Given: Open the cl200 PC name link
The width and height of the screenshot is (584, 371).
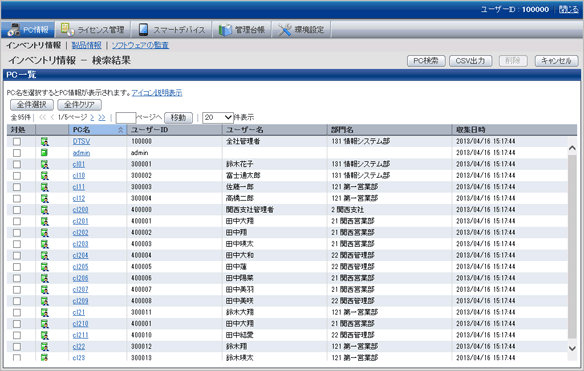Looking at the screenshot, I should point(80,210).
